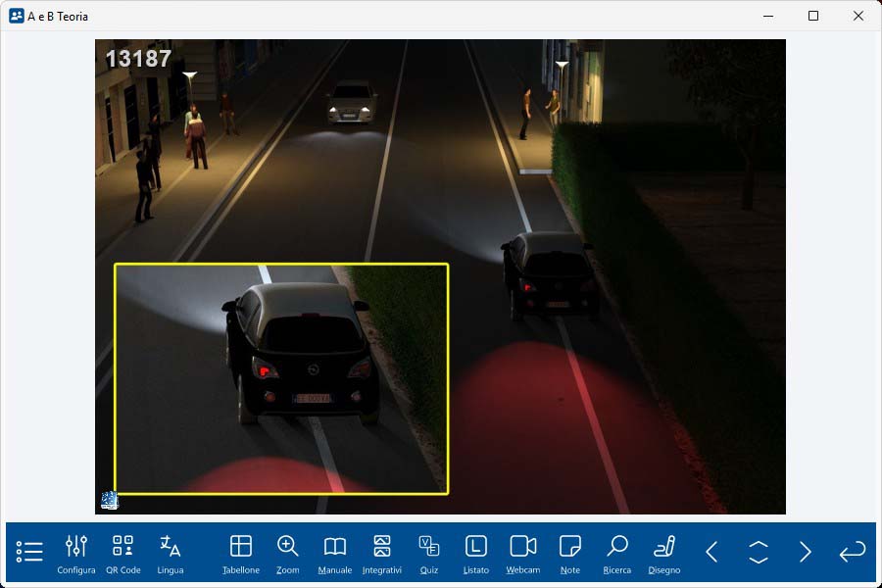Start the Quiz
This screenshot has height=588, width=882.
(429, 553)
